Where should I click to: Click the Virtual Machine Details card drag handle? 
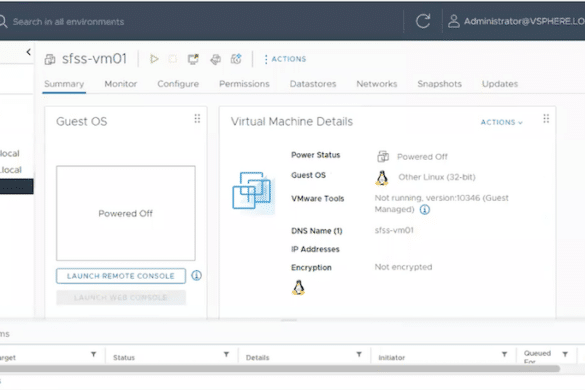(546, 119)
